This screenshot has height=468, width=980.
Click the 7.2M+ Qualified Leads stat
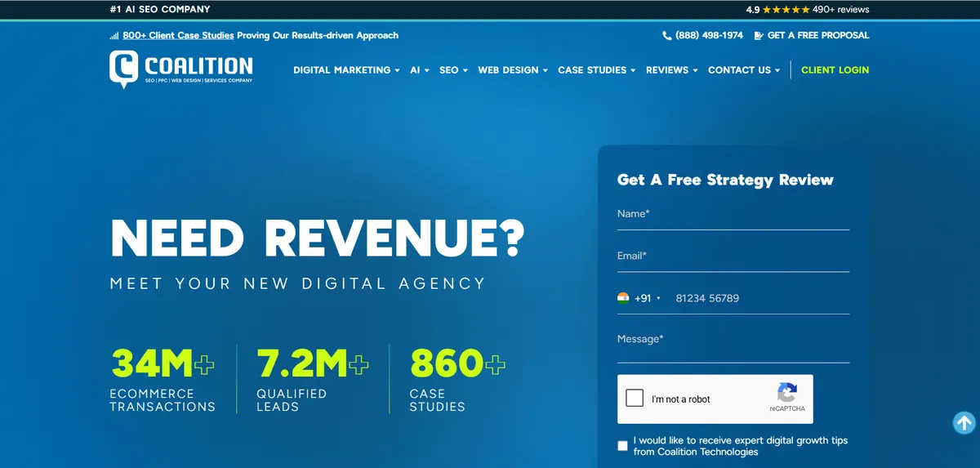(313, 379)
